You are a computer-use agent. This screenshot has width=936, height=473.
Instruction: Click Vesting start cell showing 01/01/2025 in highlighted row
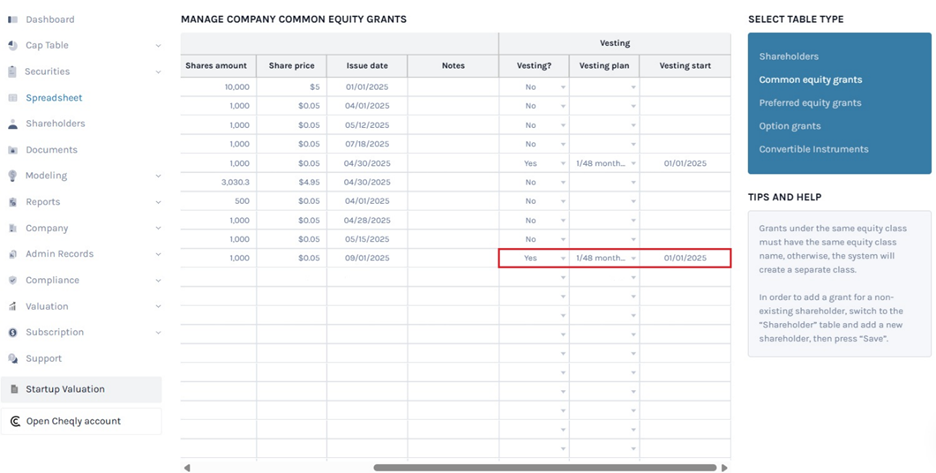pyautogui.click(x=684, y=258)
